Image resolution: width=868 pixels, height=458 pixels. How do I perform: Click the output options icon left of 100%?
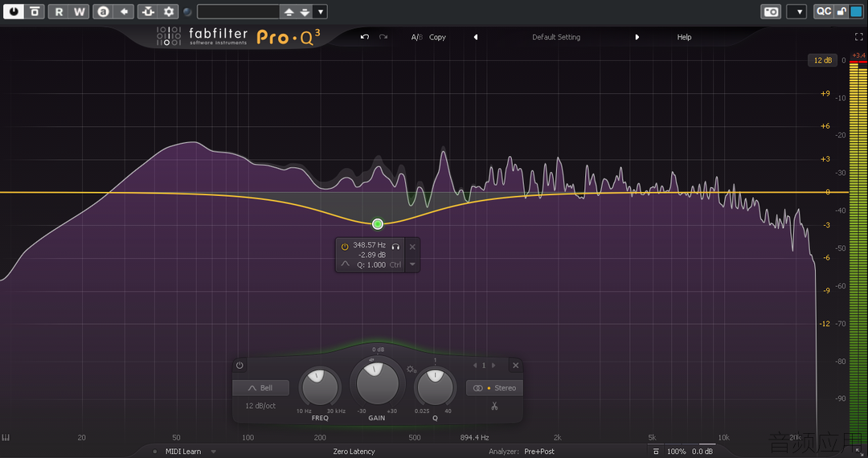tap(656, 452)
